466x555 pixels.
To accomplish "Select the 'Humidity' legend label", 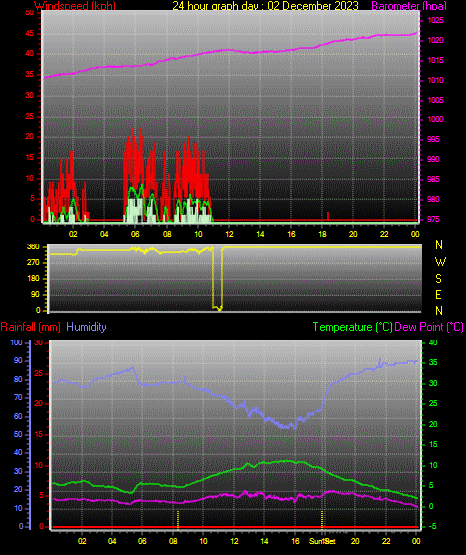I will (x=86, y=327).
